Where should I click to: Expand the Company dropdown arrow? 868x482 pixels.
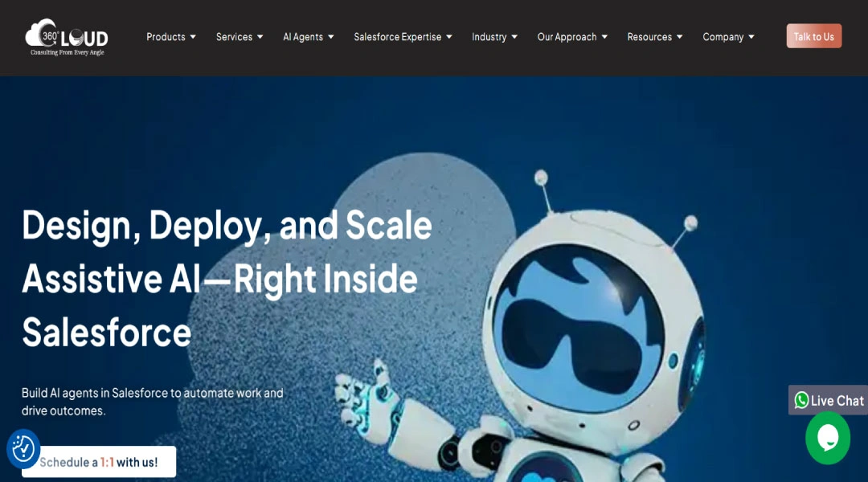(751, 37)
